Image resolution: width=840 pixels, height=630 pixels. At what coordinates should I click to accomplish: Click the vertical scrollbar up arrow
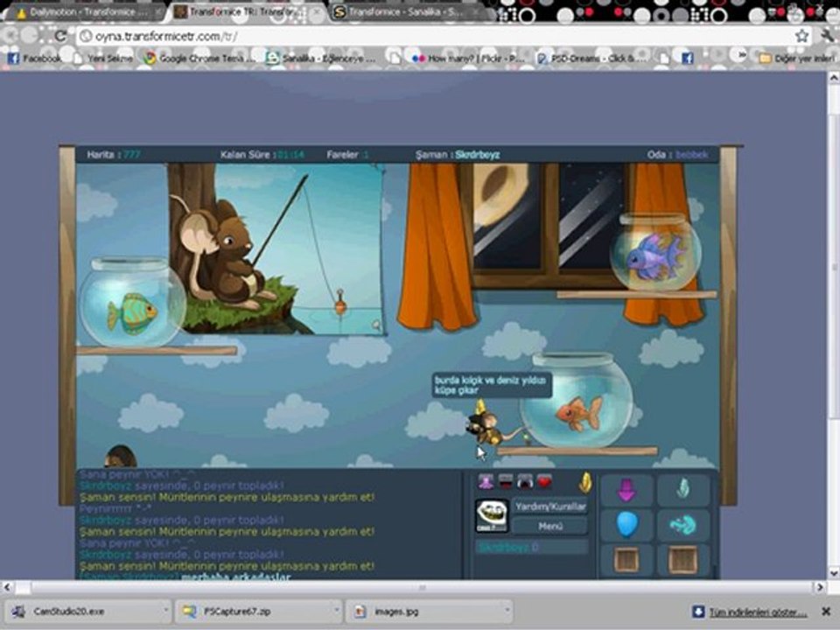(834, 78)
